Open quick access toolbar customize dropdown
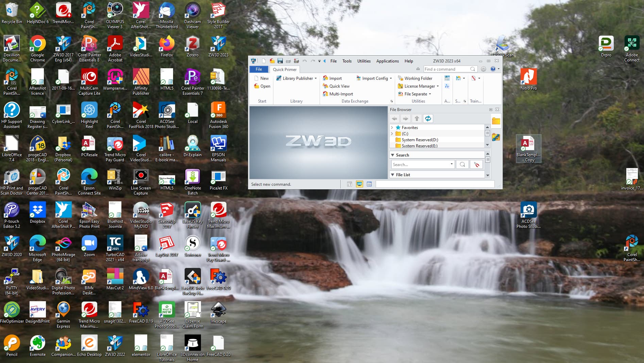 click(319, 61)
